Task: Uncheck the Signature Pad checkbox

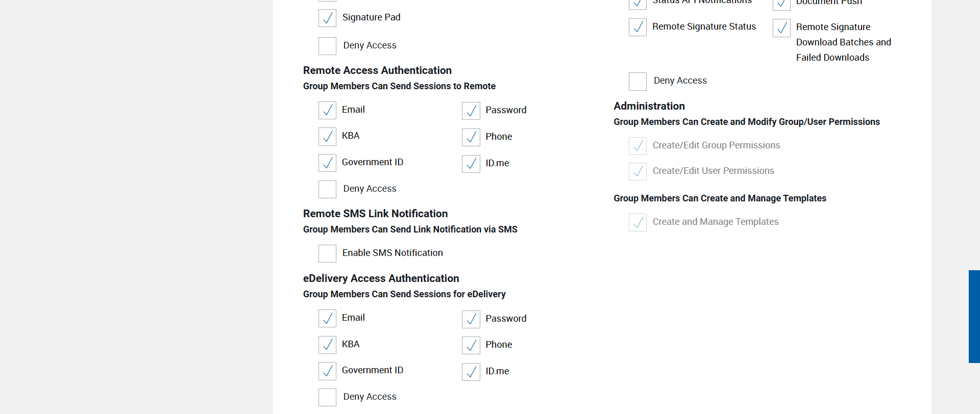Action: point(327,18)
